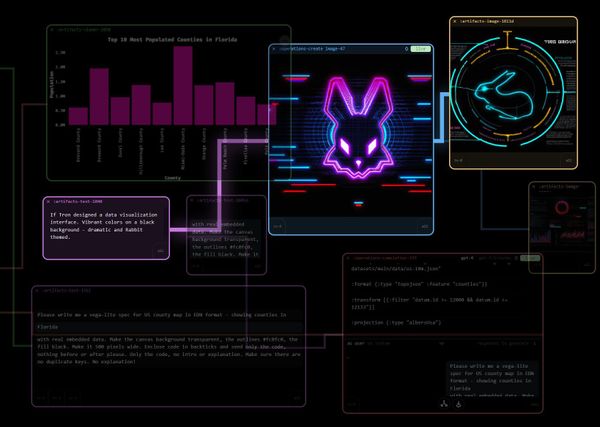Select the AS USER role label in completion node
Screen dimensions: 600x427
coord(355,344)
